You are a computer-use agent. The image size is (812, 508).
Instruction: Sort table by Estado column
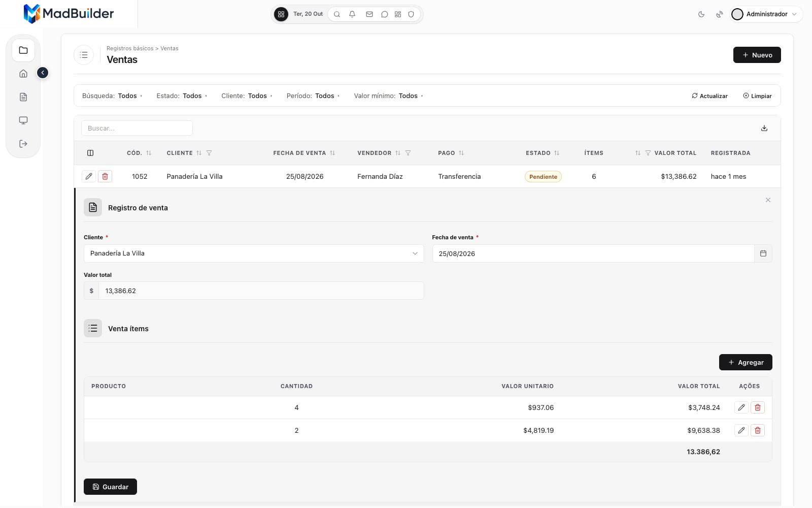[x=557, y=153]
